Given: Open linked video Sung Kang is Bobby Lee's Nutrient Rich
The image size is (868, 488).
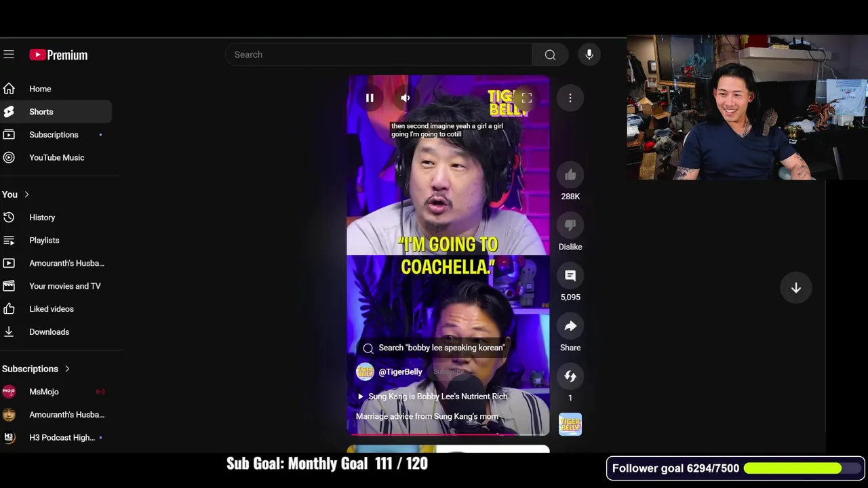Looking at the screenshot, I should coord(433,396).
